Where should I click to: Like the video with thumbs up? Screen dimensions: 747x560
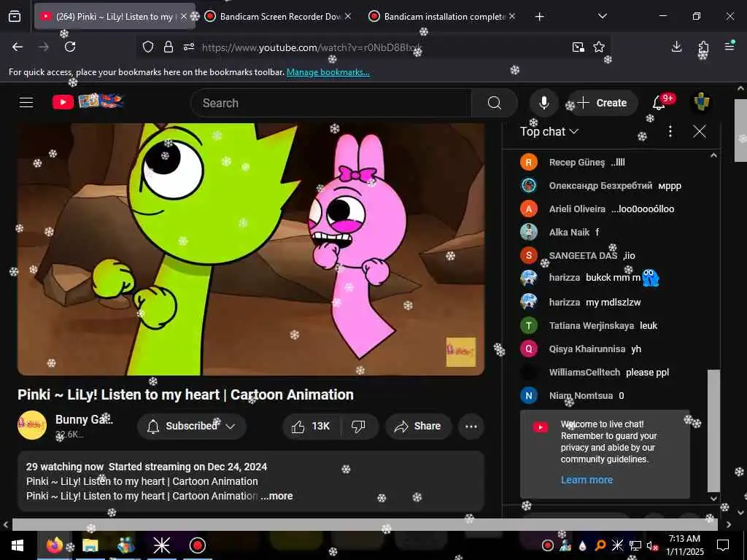(311, 426)
